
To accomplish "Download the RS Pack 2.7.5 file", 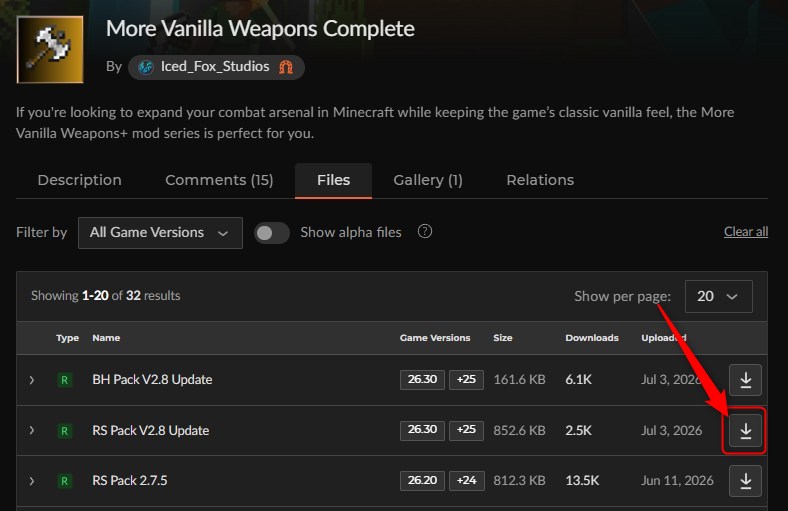I will [x=745, y=481].
